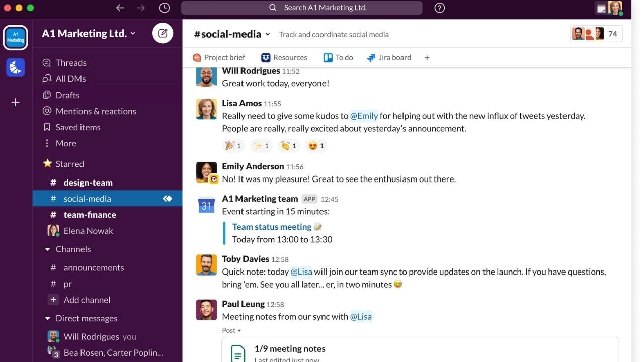The height and width of the screenshot is (362, 644).
Task: Collapse the Channels section
Action: [x=48, y=249]
